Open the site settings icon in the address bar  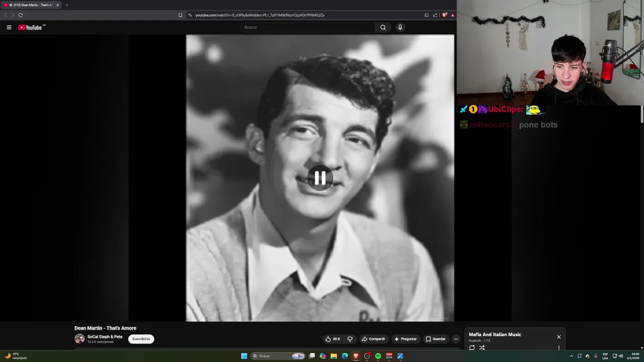pos(190,15)
